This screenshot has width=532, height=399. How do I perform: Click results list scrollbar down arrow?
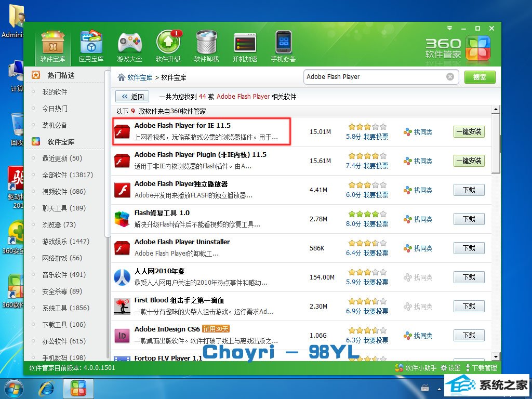[496, 356]
